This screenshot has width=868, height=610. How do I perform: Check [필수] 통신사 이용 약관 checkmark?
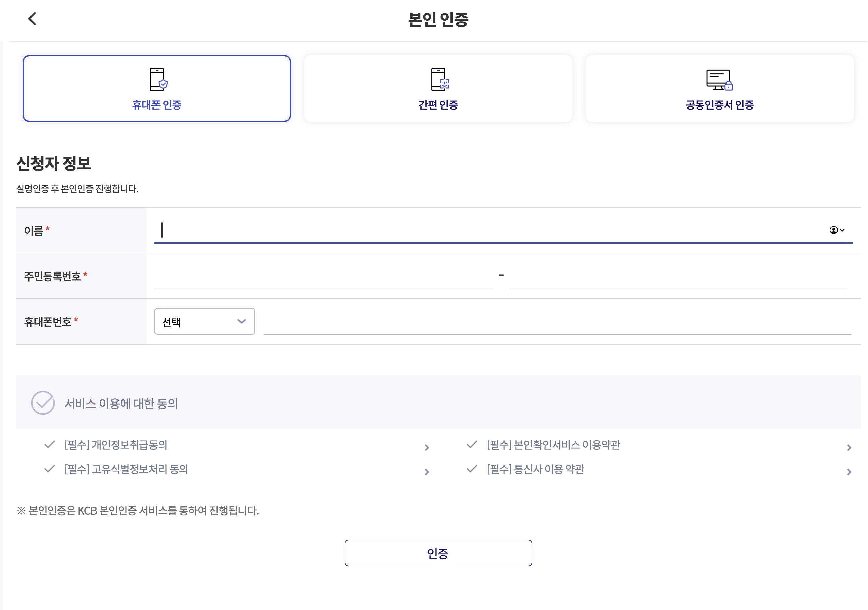472,469
